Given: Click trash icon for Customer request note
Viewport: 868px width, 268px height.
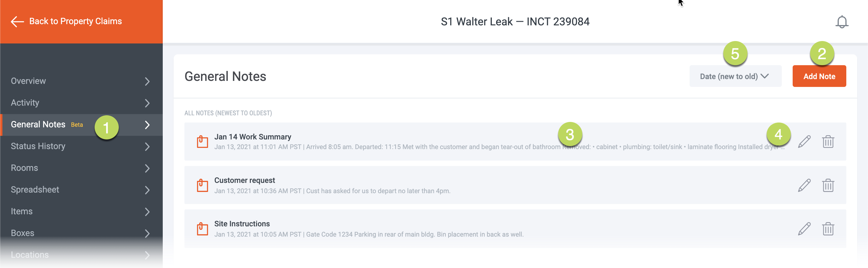Looking at the screenshot, I should pos(828,185).
